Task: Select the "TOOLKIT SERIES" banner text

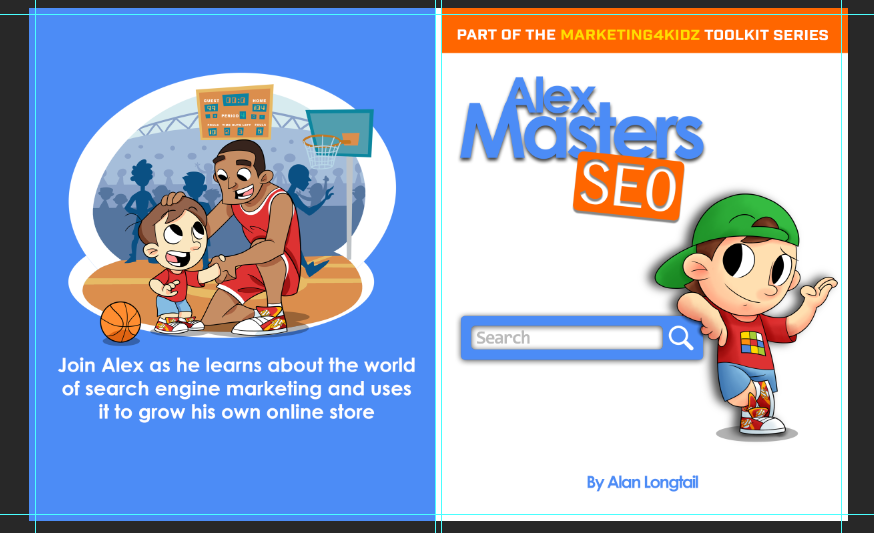Action: 766,35
